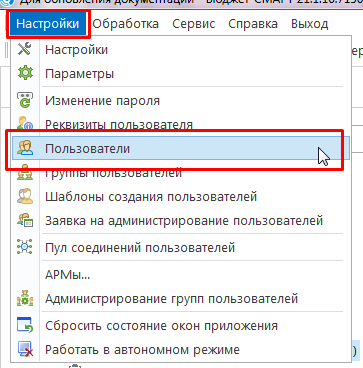
Task: Click the wrench icon beside Настройки
Action: pyautogui.click(x=25, y=49)
